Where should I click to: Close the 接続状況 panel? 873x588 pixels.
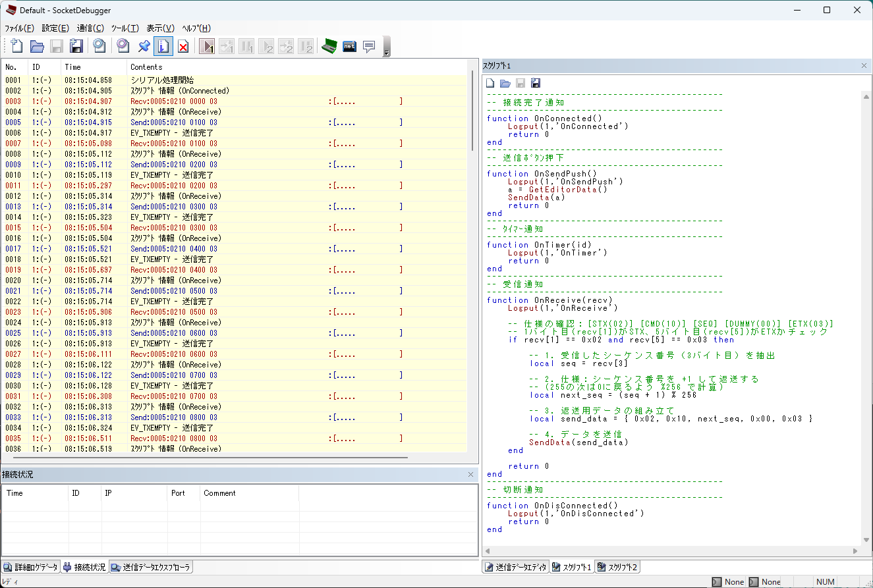(x=470, y=474)
